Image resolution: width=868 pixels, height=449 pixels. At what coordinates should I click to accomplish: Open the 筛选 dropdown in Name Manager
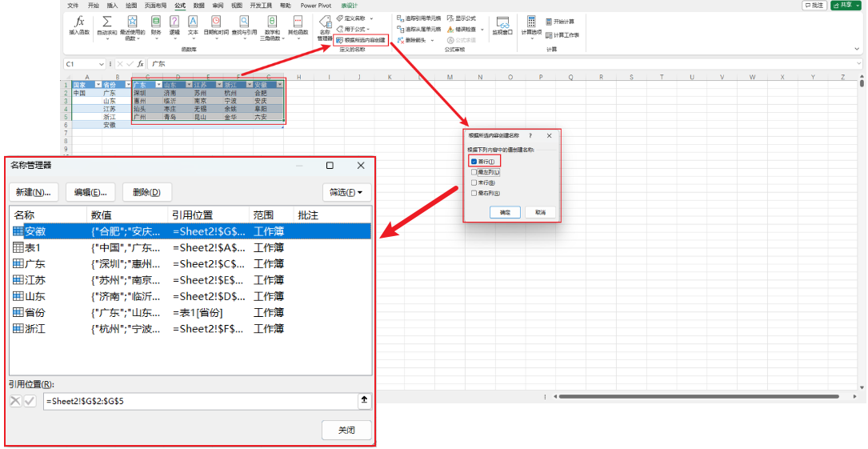[346, 193]
